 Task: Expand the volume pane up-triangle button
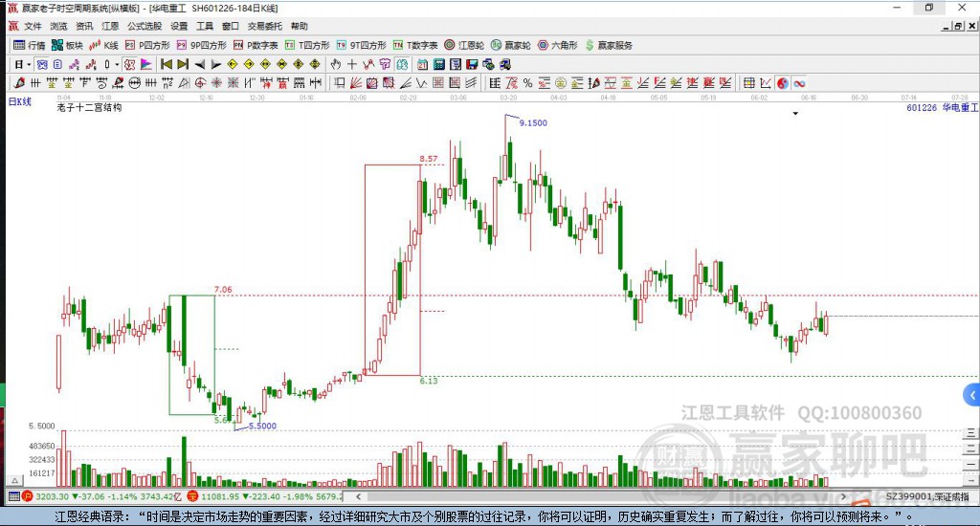coord(15,480)
